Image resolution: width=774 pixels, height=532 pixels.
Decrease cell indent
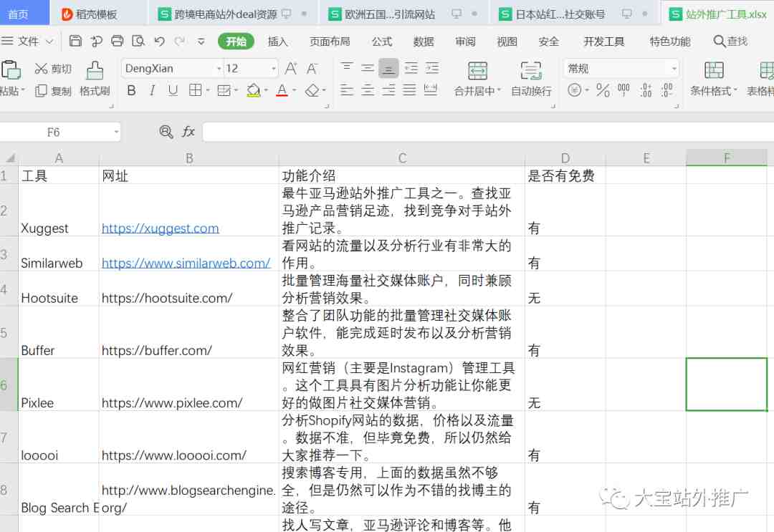411,68
